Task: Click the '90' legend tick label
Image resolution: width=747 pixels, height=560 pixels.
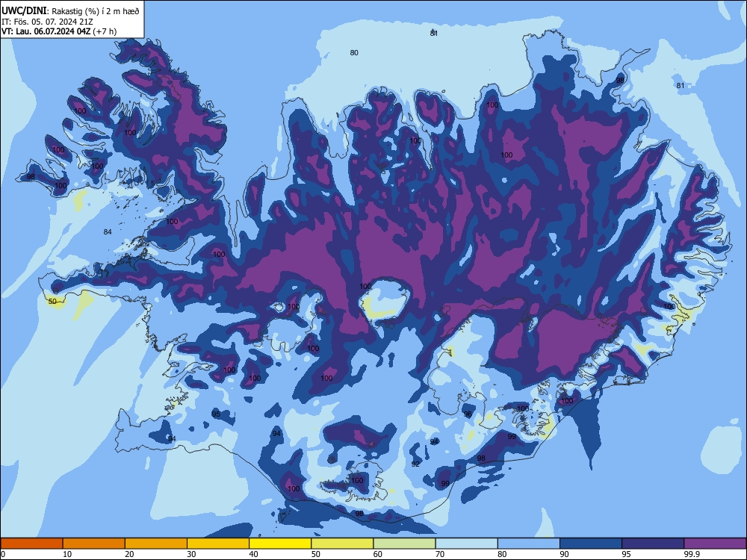Action: click(564, 554)
